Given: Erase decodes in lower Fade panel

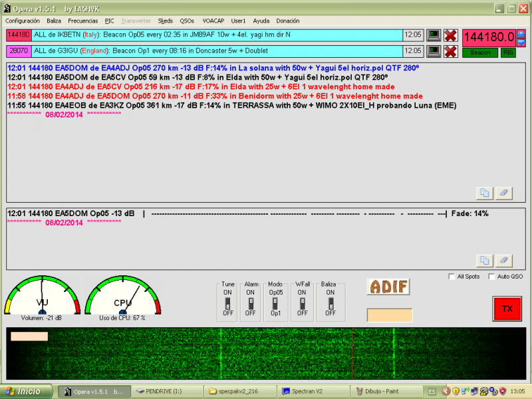Looking at the screenshot, I should click(504, 260).
